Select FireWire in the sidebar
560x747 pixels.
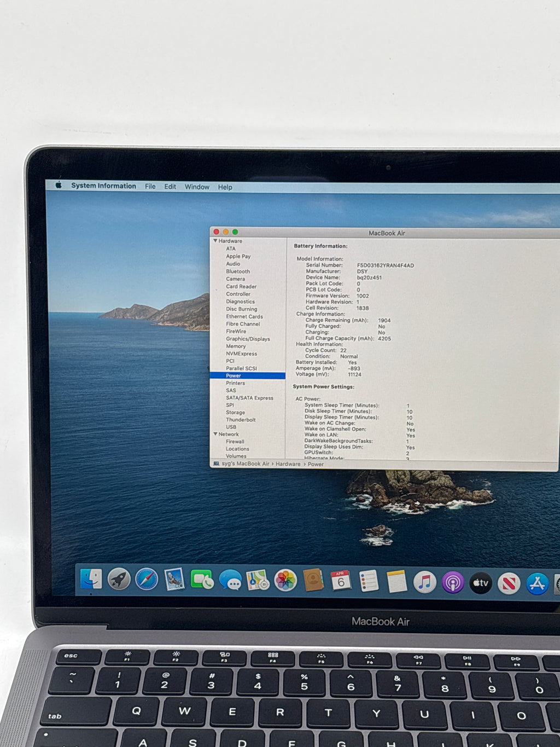pyautogui.click(x=236, y=331)
